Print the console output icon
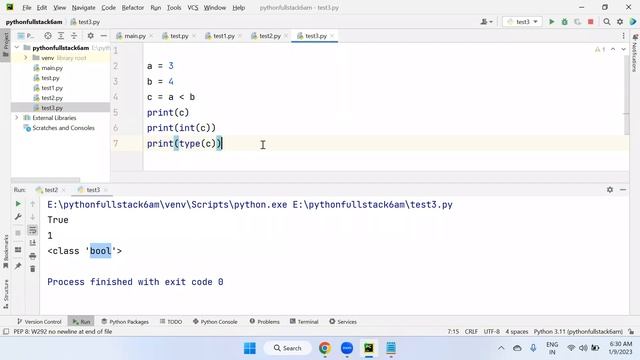 (33, 256)
